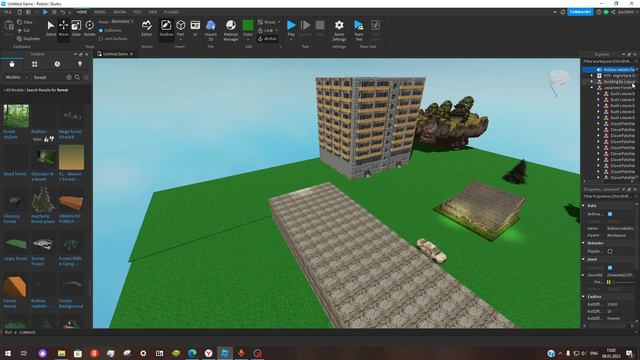The width and height of the screenshot is (640, 360).
Task: Open the UI insert tool
Action: [195, 28]
